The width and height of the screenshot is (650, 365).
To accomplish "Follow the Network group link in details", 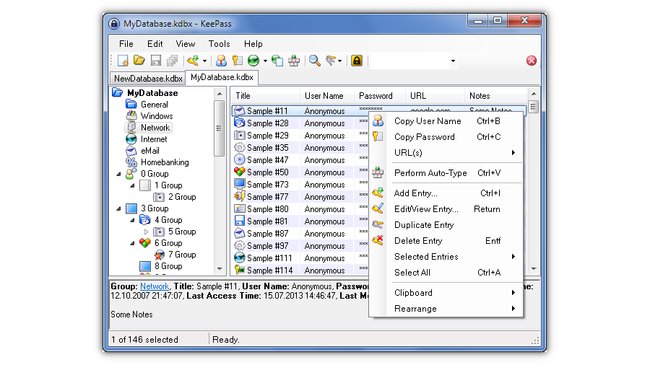I will (154, 286).
